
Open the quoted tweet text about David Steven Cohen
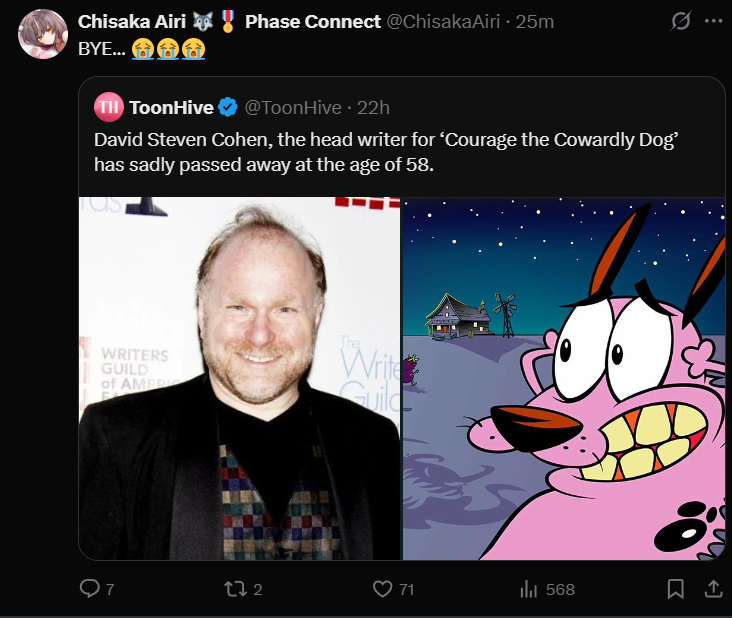coord(386,151)
